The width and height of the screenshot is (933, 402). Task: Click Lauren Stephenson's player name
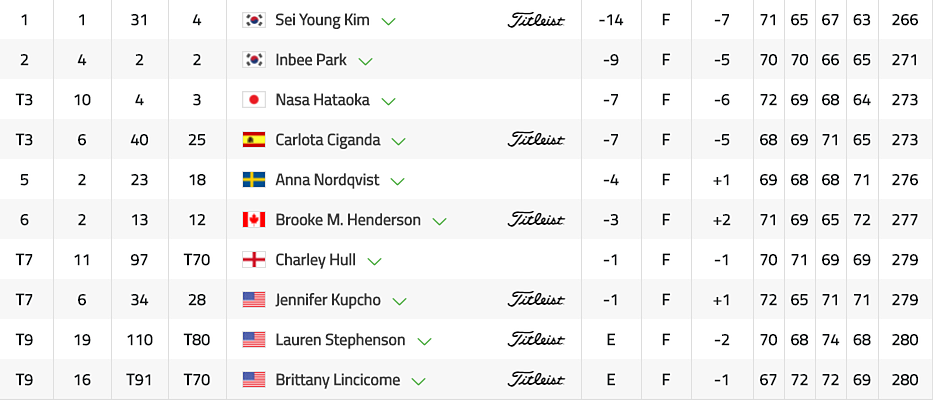click(x=340, y=340)
